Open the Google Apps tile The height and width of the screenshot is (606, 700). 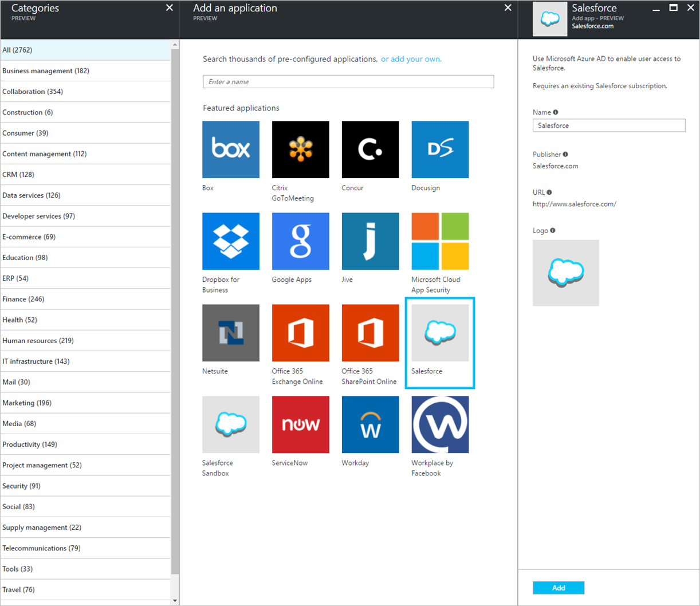(x=301, y=241)
